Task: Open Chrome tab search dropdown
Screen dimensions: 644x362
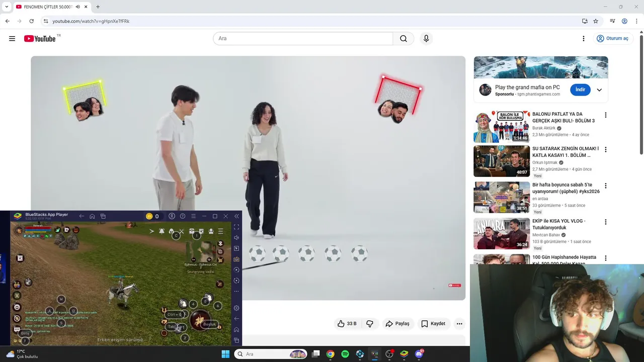Action: point(7,7)
